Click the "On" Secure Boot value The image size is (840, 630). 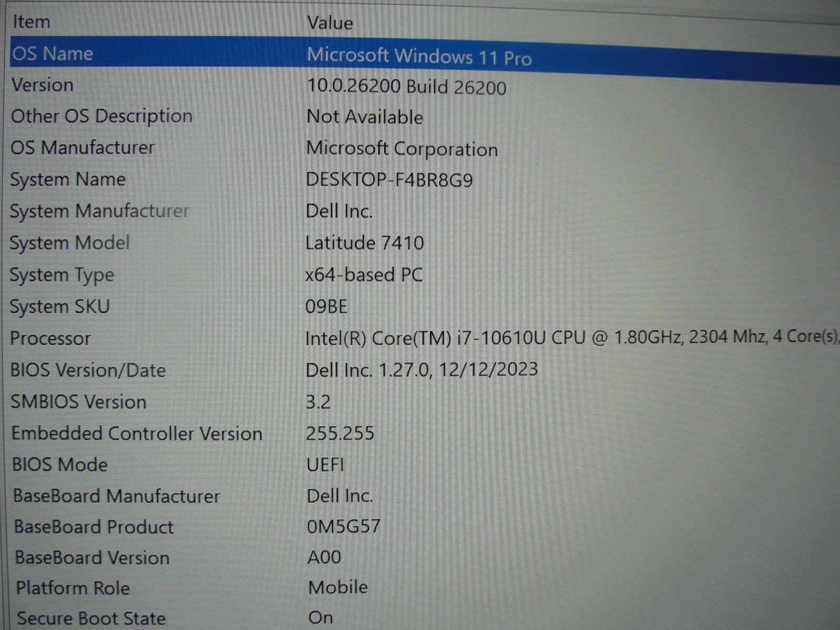(x=320, y=618)
